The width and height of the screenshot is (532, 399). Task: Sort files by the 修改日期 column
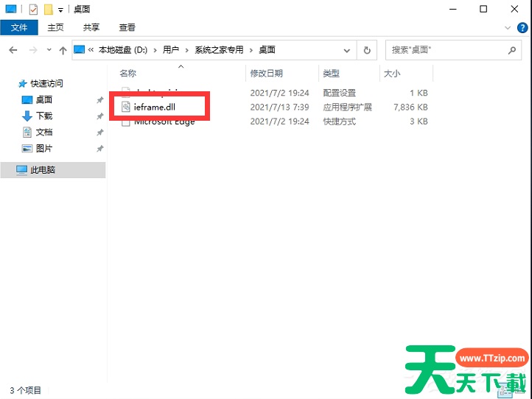pyautogui.click(x=267, y=74)
